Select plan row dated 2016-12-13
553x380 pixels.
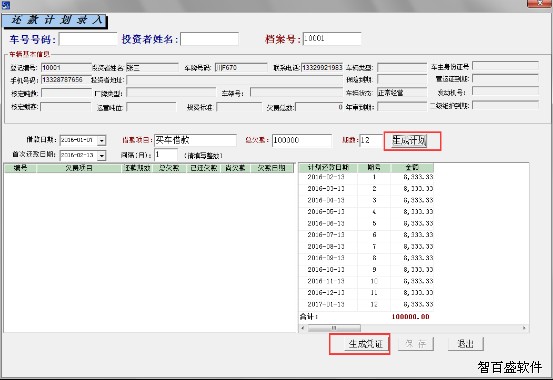coord(366,293)
